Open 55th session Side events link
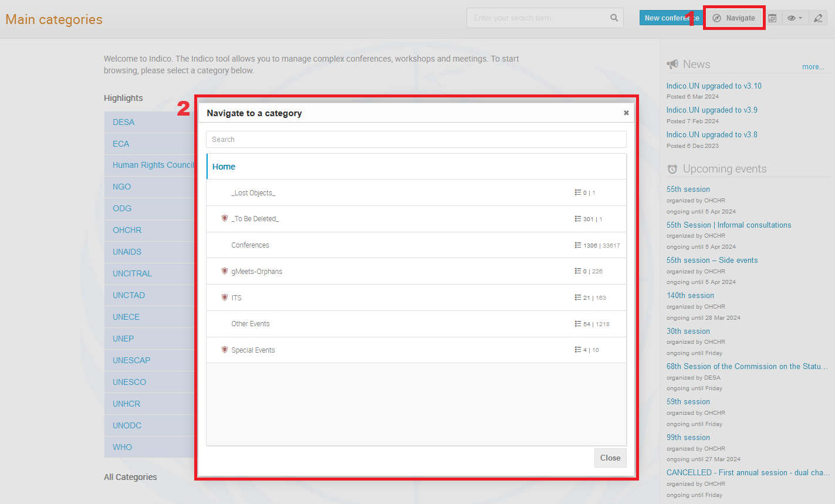Viewport: 835px width, 504px height. pos(712,260)
